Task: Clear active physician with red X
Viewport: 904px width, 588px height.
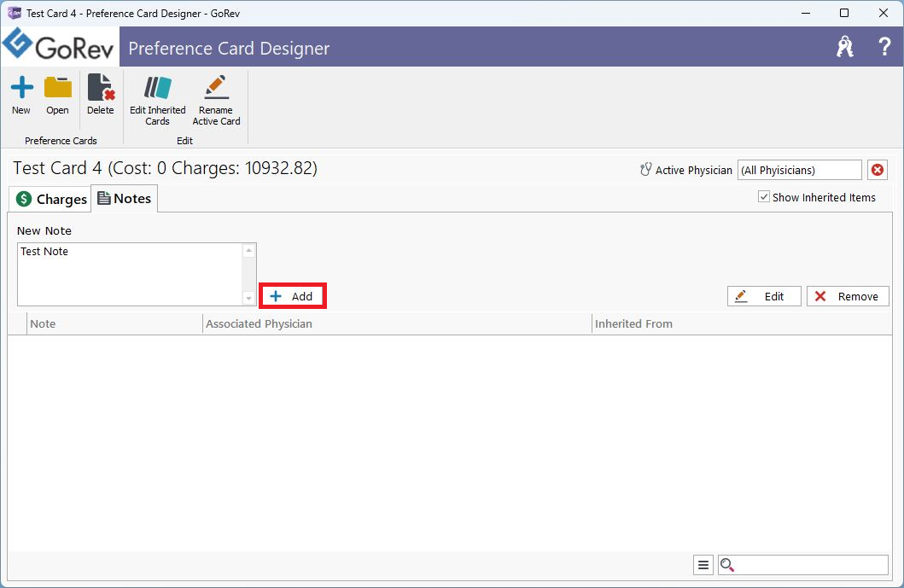Action: [x=877, y=170]
